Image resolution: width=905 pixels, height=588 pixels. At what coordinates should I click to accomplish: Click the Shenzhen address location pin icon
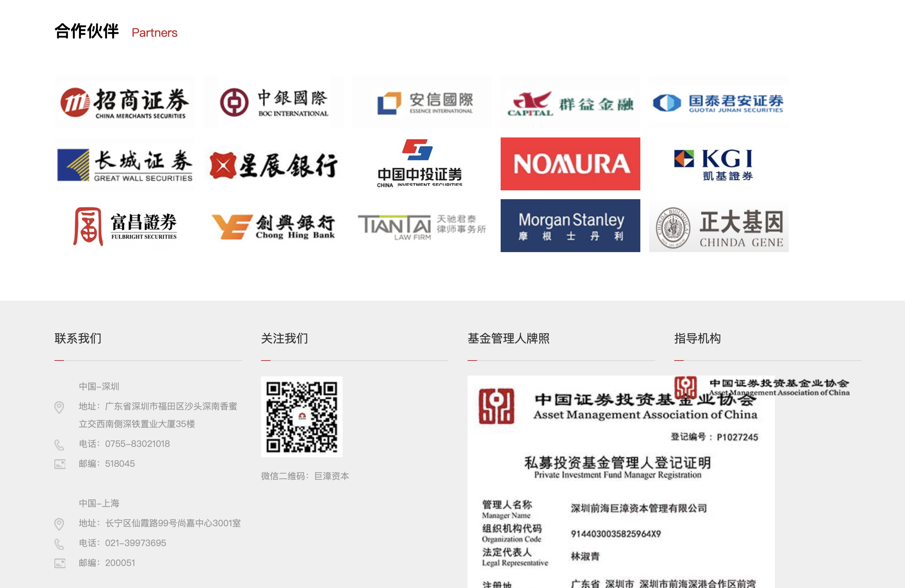pos(59,407)
